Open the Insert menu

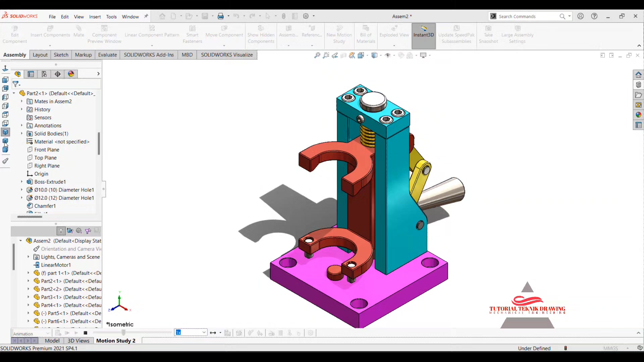[x=95, y=17]
